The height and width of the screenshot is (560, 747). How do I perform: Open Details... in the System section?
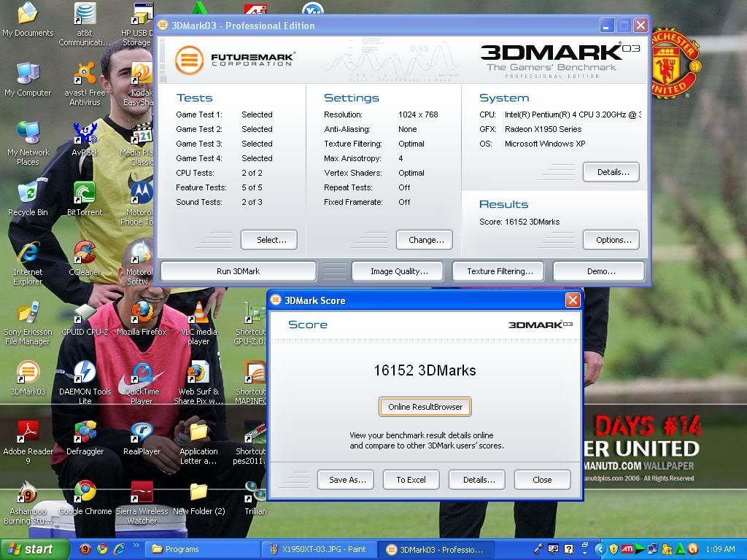tap(611, 172)
